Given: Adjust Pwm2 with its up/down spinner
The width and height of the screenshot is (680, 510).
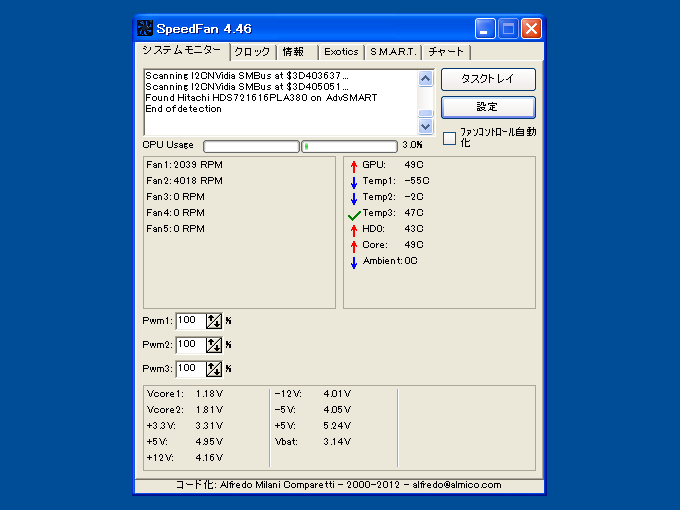Looking at the screenshot, I should coord(214,345).
